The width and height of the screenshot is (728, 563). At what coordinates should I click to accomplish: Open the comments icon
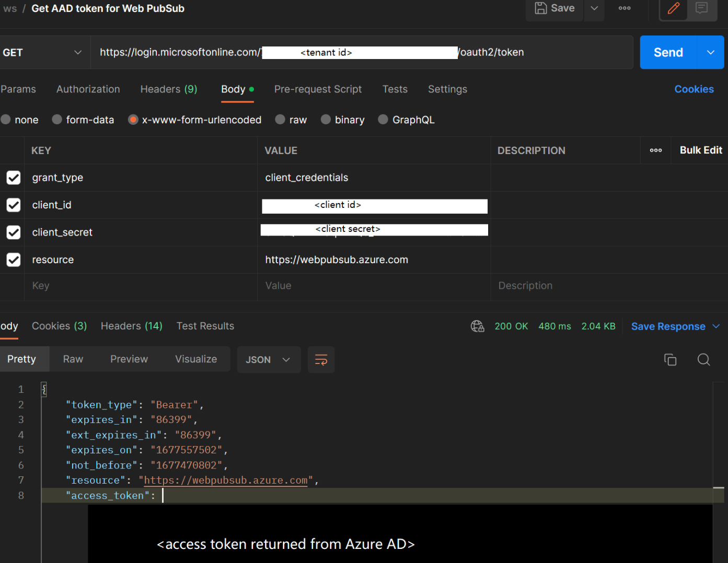(701, 8)
